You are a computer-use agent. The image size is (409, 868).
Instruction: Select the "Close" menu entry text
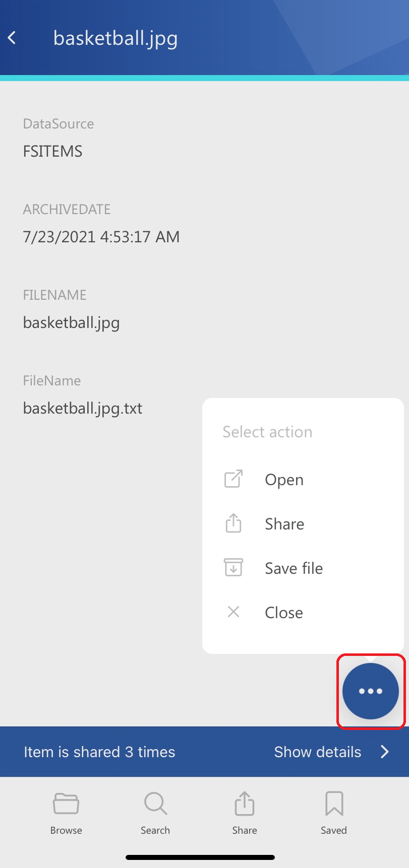pyautogui.click(x=284, y=613)
